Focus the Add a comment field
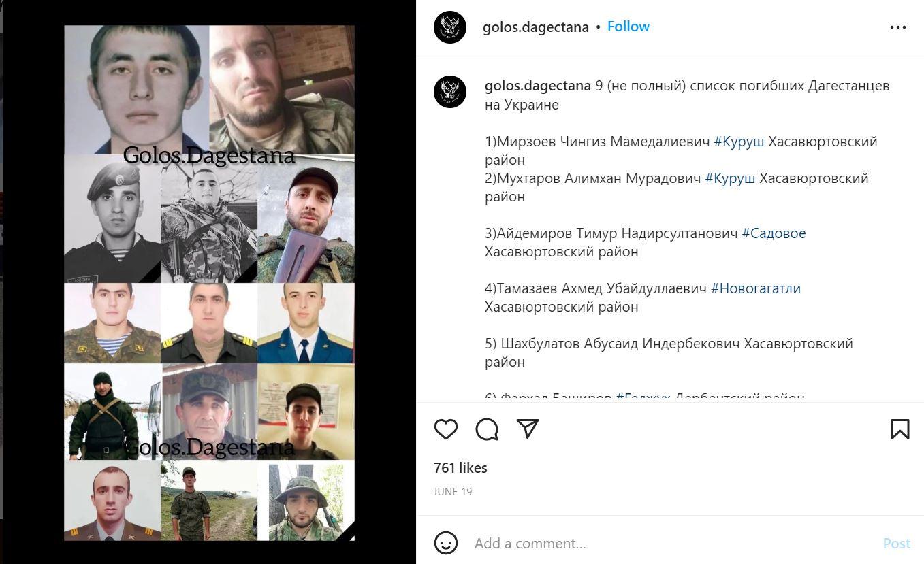The image size is (924, 564). (674, 543)
